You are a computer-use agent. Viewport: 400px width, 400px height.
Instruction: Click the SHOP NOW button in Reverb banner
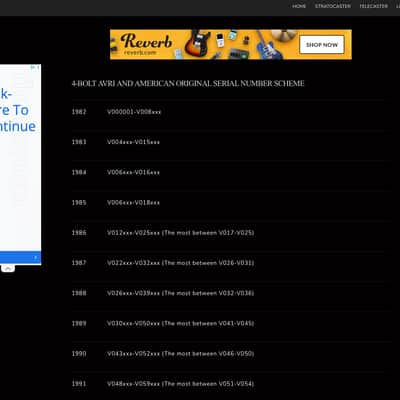(x=322, y=45)
